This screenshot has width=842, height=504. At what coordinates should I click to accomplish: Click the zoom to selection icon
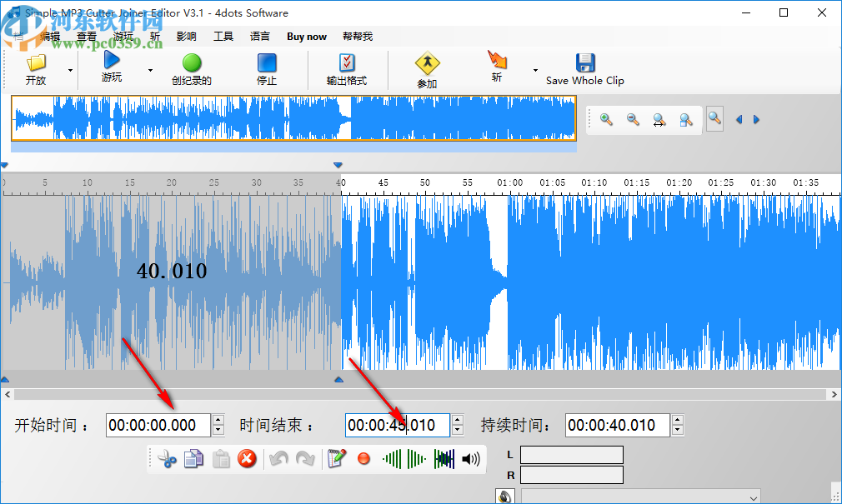click(x=685, y=119)
